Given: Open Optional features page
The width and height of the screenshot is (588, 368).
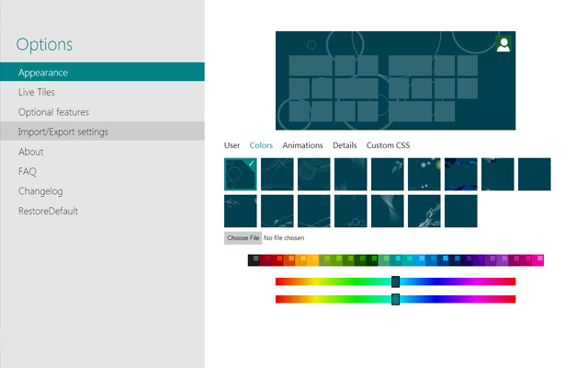Looking at the screenshot, I should click(102, 112).
